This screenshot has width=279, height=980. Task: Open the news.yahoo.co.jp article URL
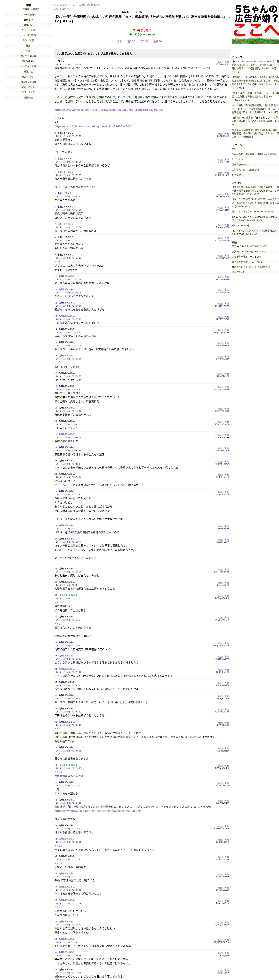109,110
